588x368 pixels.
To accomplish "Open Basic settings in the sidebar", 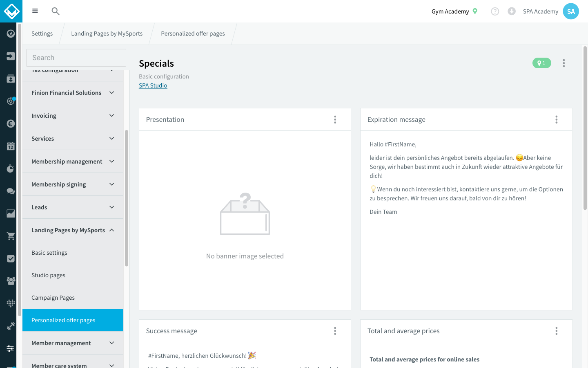I will 73,253.
